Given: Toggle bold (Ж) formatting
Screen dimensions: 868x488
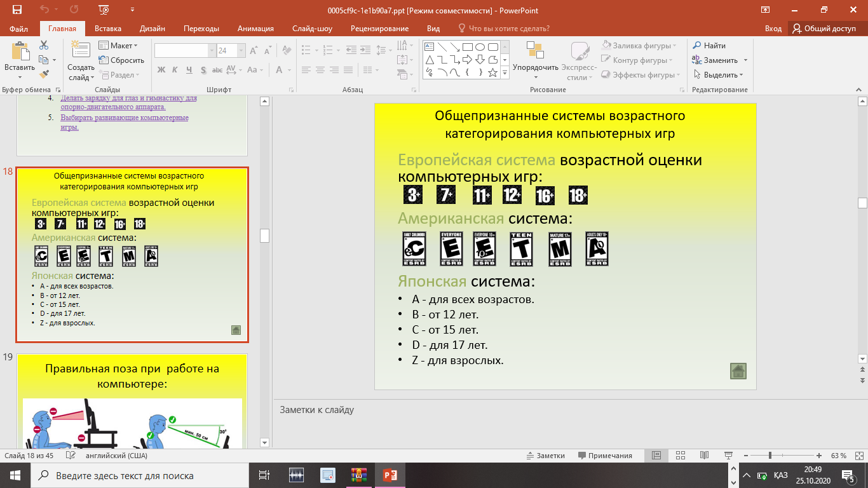Looking at the screenshot, I should click(161, 70).
